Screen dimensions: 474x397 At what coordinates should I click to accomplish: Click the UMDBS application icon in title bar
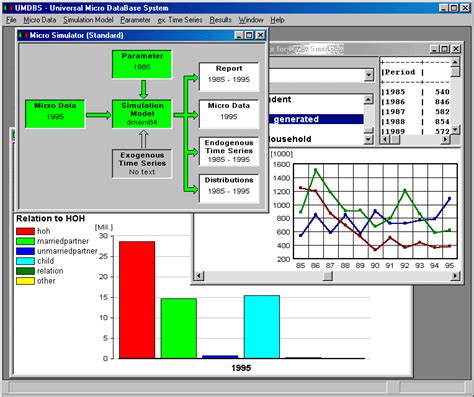click(x=8, y=8)
